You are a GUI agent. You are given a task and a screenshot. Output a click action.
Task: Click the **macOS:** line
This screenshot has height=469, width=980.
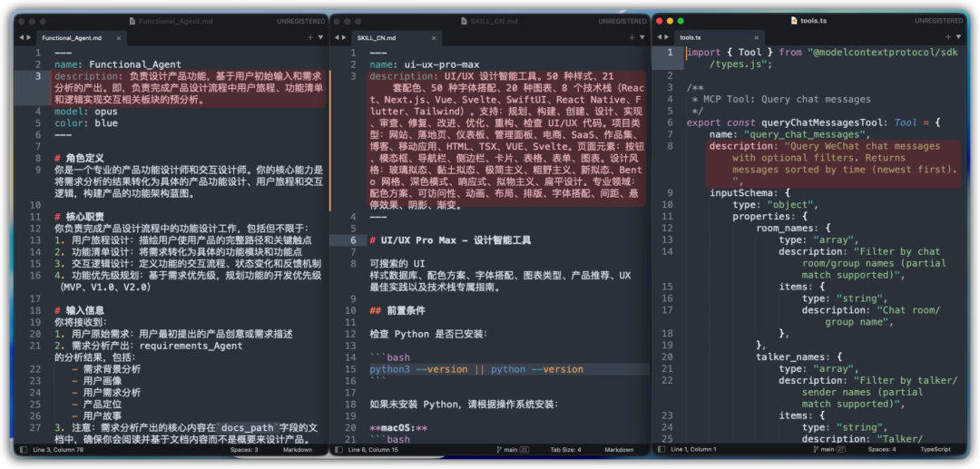click(x=398, y=428)
